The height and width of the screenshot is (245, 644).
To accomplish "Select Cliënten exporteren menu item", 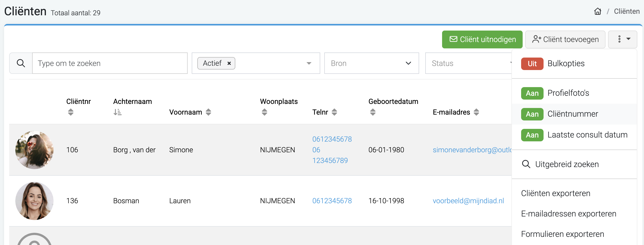I will (556, 193).
